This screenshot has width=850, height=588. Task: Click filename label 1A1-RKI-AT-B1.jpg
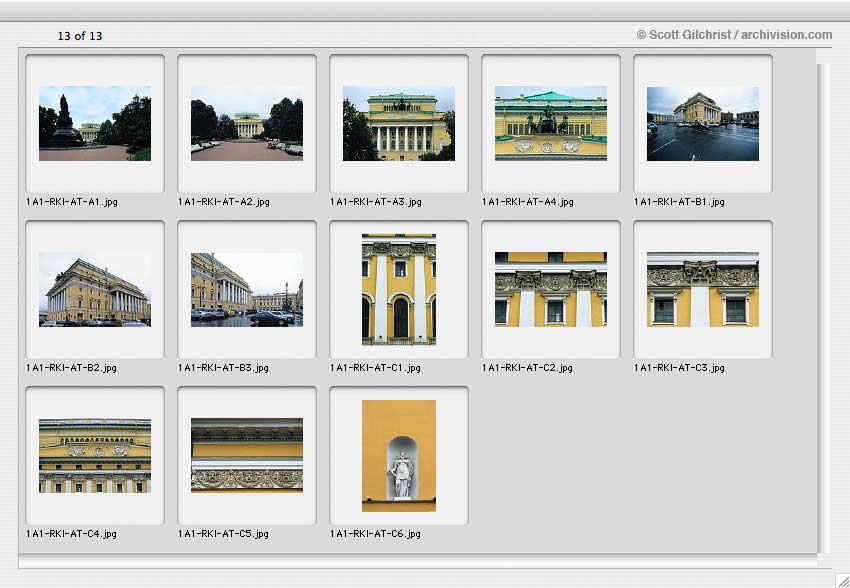[x=679, y=202]
